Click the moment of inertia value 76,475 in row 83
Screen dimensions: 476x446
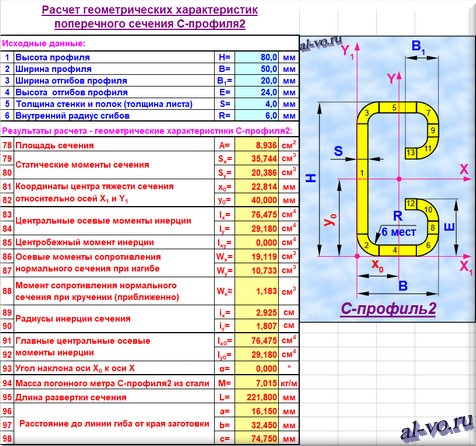(256, 214)
